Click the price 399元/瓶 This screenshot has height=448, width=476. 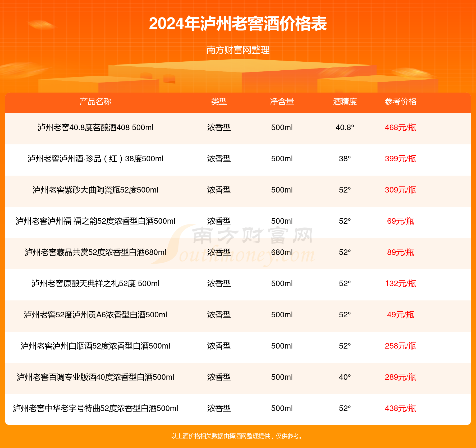401,159
